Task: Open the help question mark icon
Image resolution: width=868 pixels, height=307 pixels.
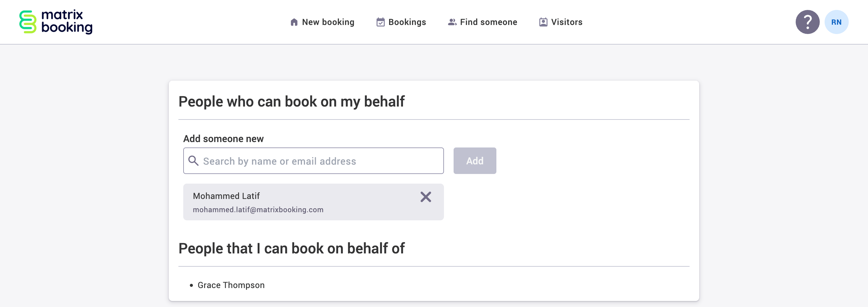Action: coord(807,22)
